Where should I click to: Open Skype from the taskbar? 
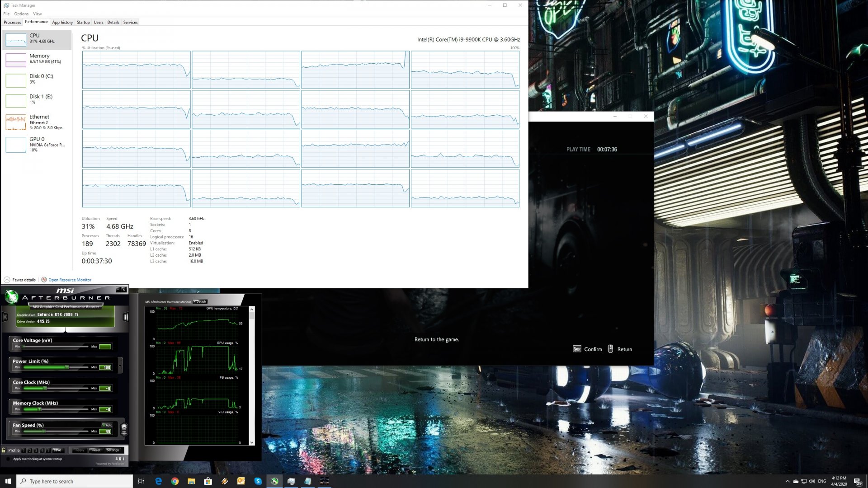pos(258,481)
